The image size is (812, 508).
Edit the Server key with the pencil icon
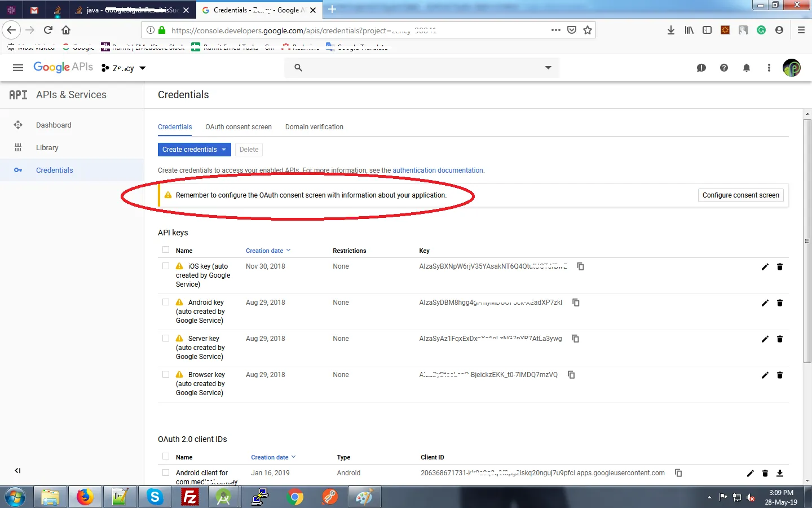click(765, 339)
